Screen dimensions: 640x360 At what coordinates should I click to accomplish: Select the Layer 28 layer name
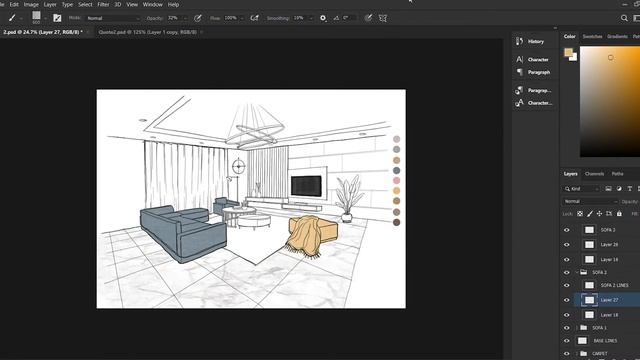click(x=609, y=245)
